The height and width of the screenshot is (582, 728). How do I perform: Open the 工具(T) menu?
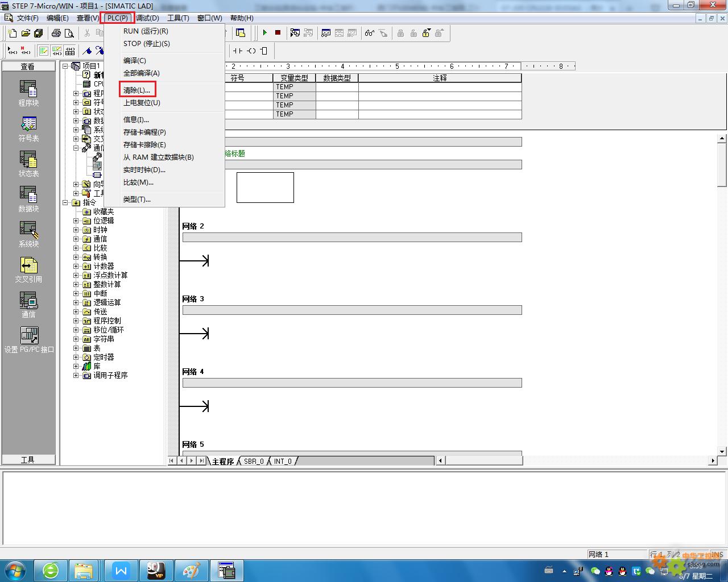[x=178, y=18]
